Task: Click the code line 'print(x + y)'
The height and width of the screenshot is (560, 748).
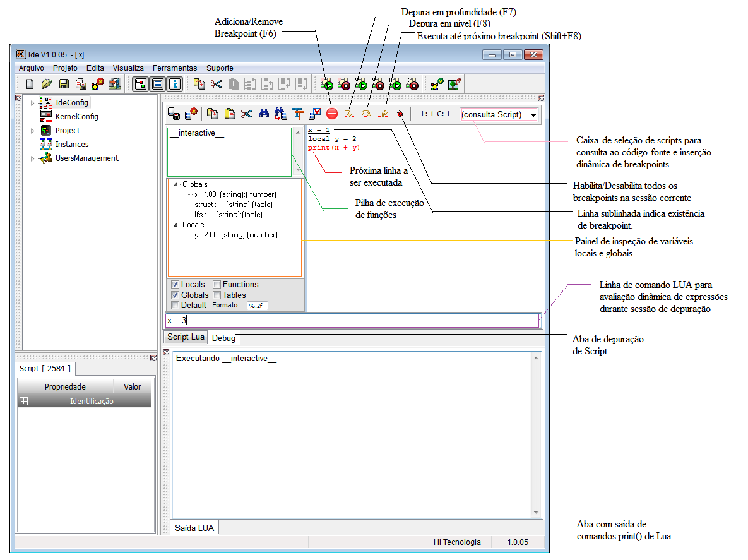Action: pyautogui.click(x=334, y=148)
